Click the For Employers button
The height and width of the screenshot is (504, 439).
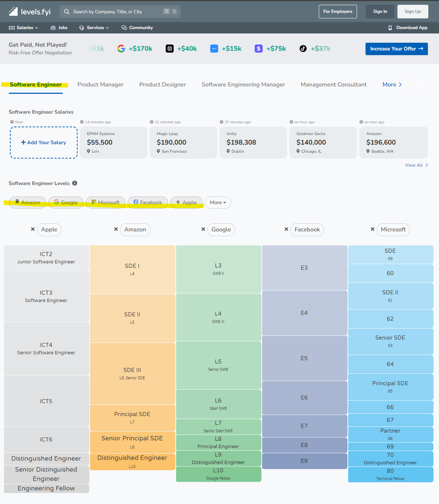pyautogui.click(x=338, y=11)
